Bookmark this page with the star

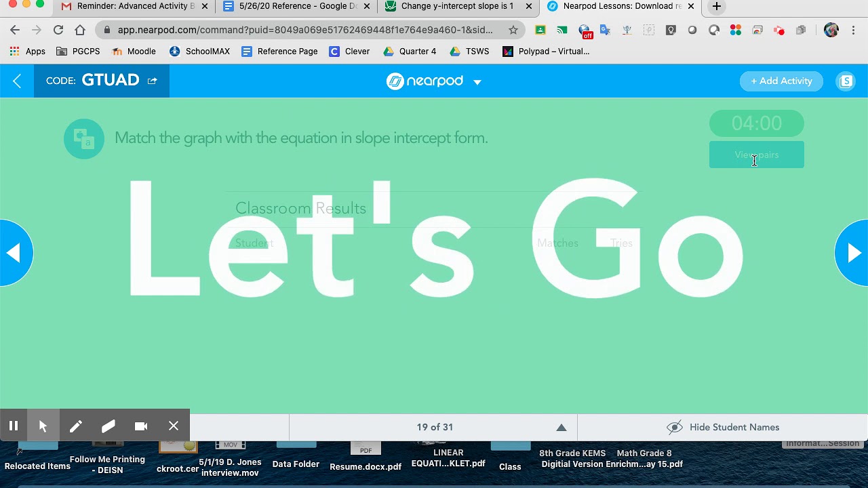pyautogui.click(x=513, y=30)
